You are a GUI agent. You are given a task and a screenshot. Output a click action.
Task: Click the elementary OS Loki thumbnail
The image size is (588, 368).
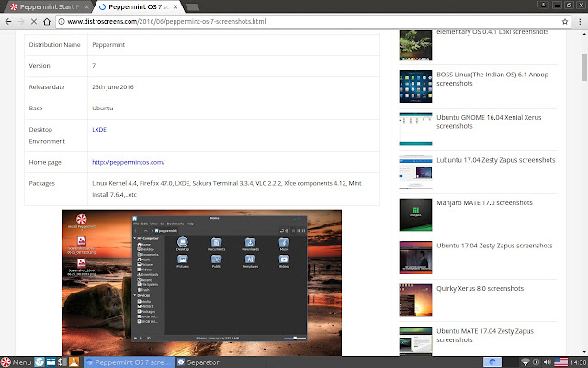click(415, 45)
